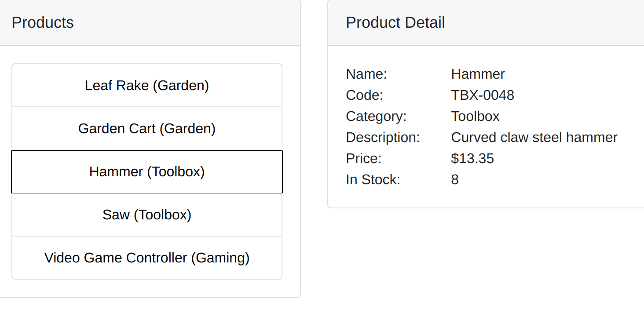Viewport: 644px width, 313px height.
Task: Click the Code: field label
Action: tap(365, 95)
